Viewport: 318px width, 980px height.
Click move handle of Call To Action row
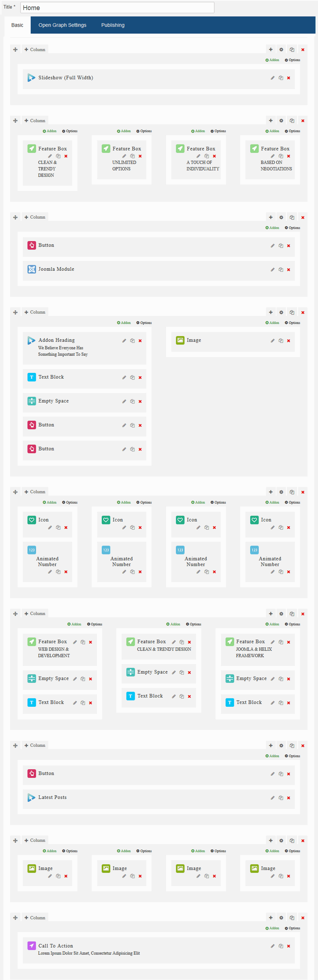coord(15,918)
